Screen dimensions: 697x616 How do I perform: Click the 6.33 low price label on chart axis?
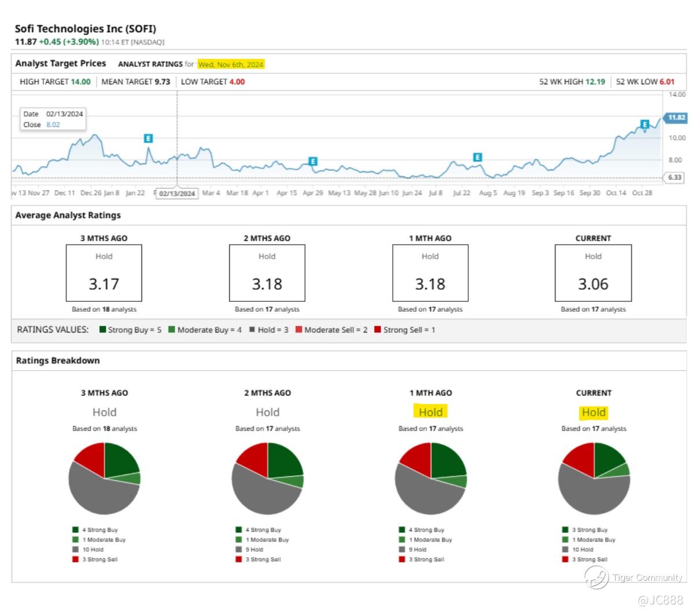(x=674, y=178)
